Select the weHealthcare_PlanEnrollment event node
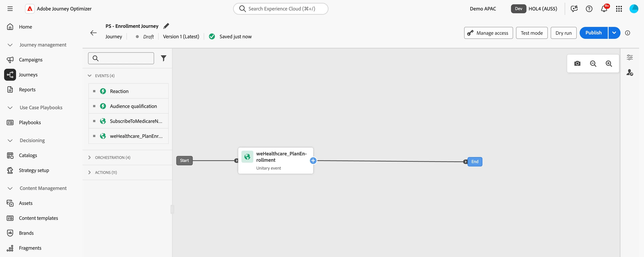 pyautogui.click(x=276, y=160)
